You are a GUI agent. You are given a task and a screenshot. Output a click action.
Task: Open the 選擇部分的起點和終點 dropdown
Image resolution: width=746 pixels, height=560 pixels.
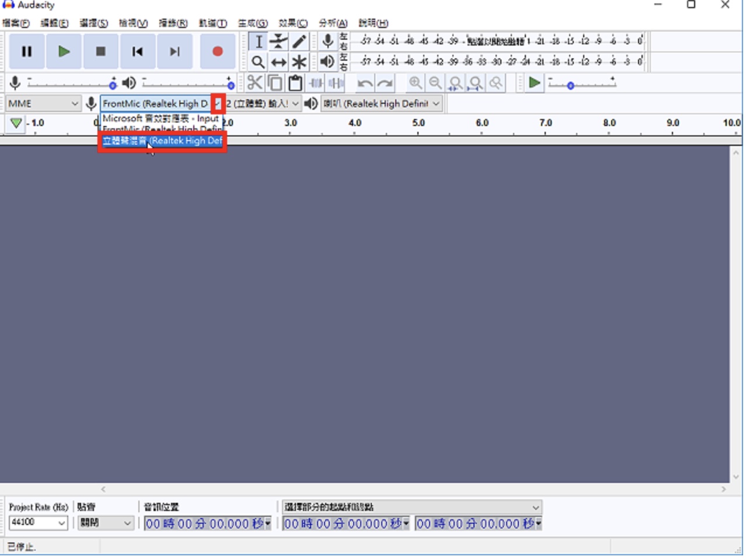[x=412, y=507]
